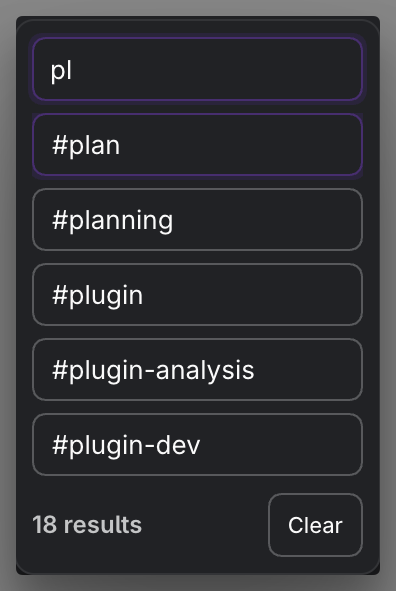Image resolution: width=396 pixels, height=591 pixels.
Task: Filter by the #planning tag
Action: pos(197,220)
